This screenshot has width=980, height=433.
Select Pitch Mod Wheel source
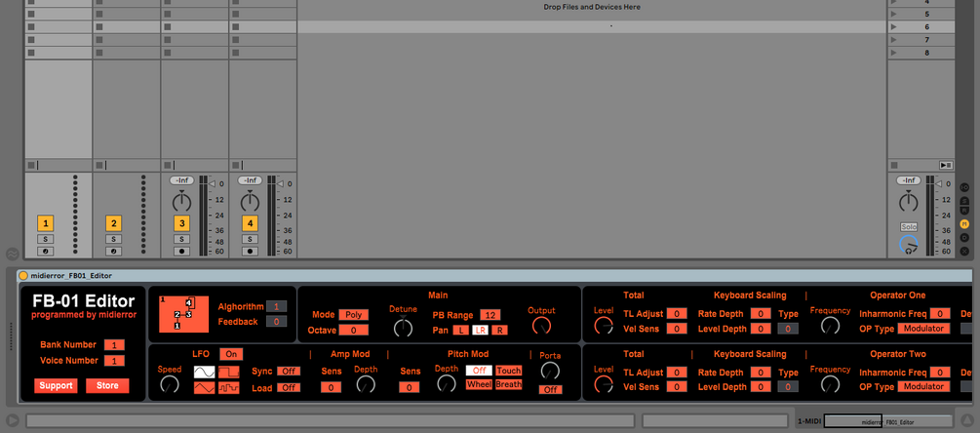[x=479, y=385]
